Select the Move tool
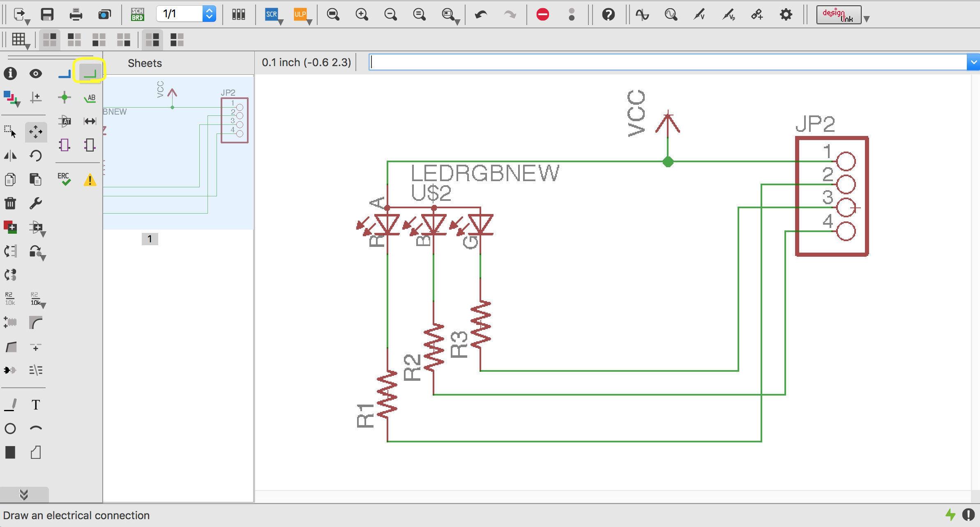Image resolution: width=980 pixels, height=527 pixels. point(36,132)
